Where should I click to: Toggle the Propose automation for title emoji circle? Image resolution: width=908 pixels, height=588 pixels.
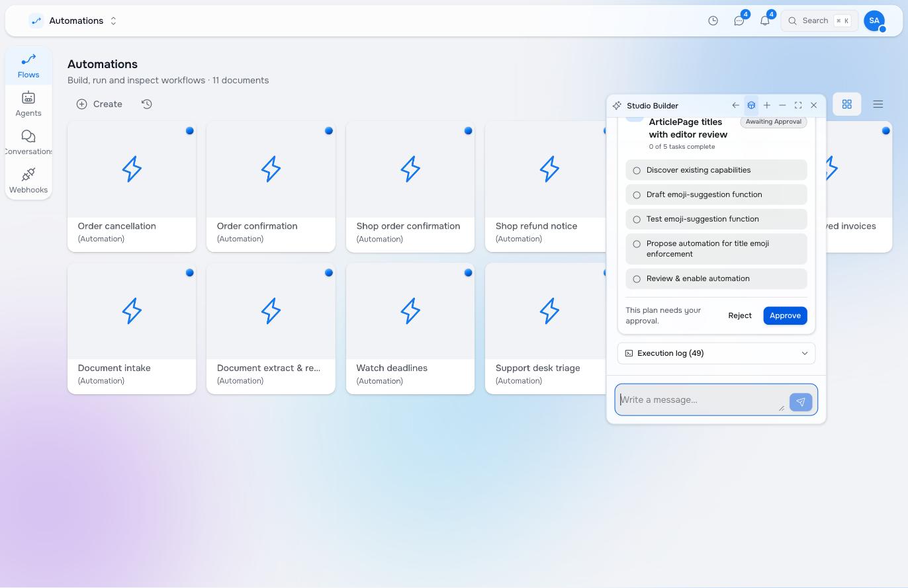click(x=637, y=244)
